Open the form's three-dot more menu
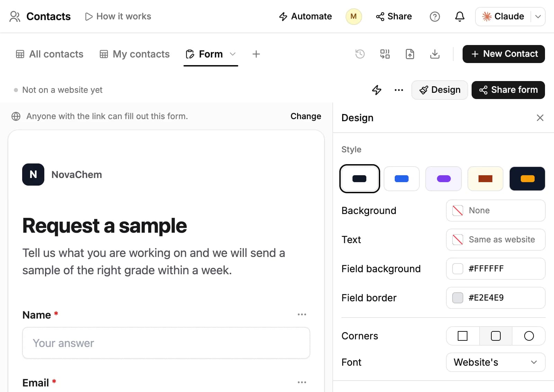Screen dimensions: 554x392 [399, 90]
